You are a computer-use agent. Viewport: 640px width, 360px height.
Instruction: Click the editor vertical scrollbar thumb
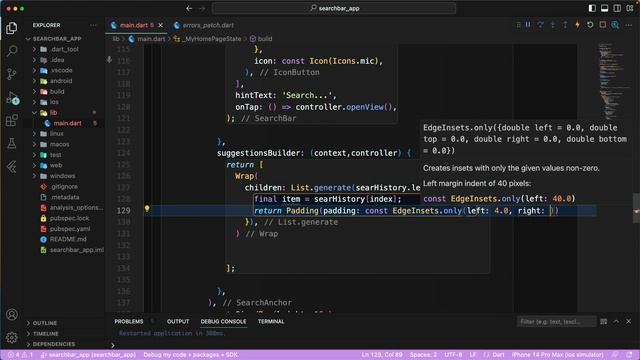click(x=636, y=208)
